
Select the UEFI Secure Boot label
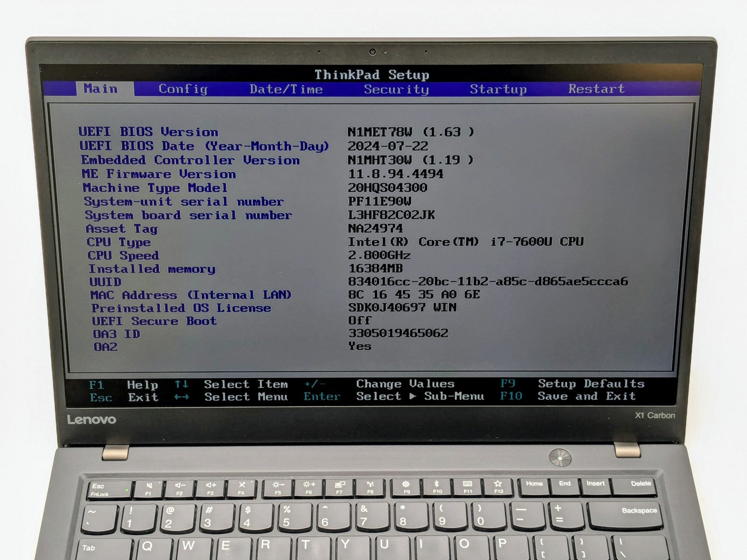coord(155,322)
